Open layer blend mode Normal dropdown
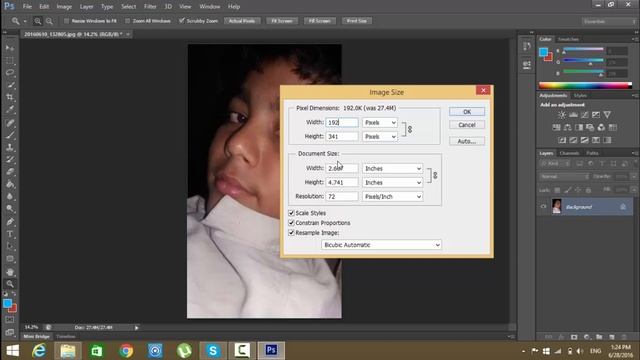The image size is (640, 360). [564, 176]
